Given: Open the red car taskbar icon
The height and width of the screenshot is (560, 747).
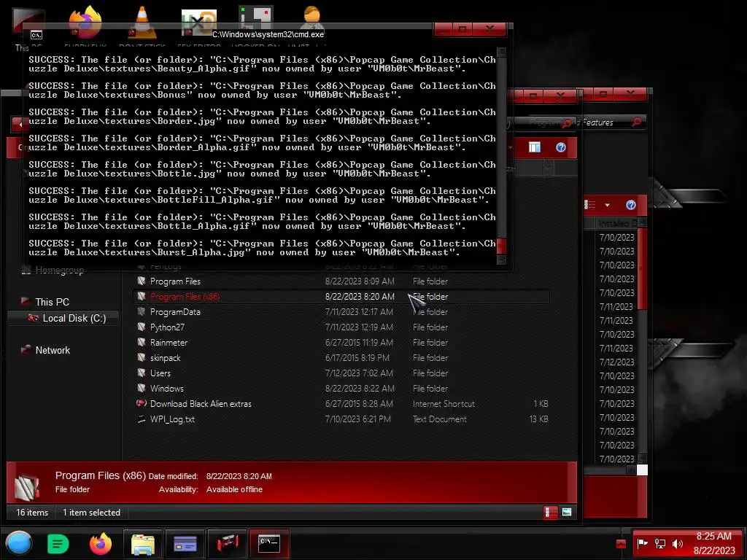Looking at the screenshot, I should click(x=228, y=544).
